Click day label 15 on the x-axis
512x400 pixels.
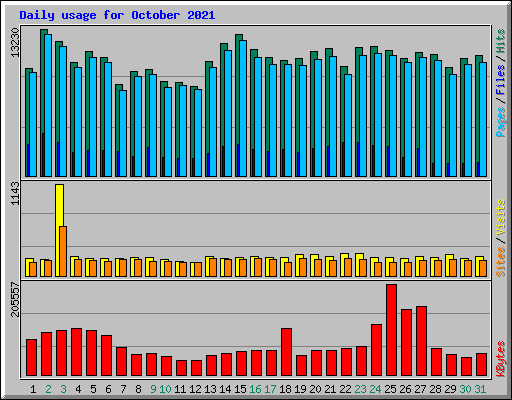(x=240, y=389)
